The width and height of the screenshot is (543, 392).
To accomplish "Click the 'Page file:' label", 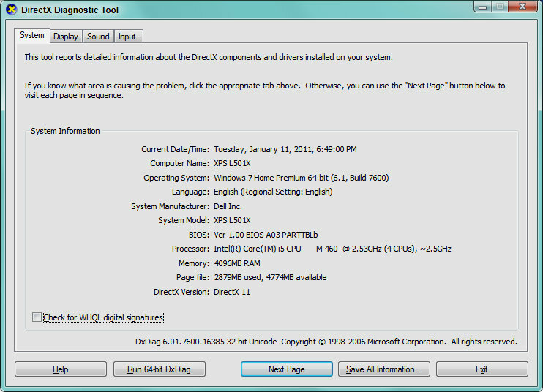I will [x=192, y=277].
